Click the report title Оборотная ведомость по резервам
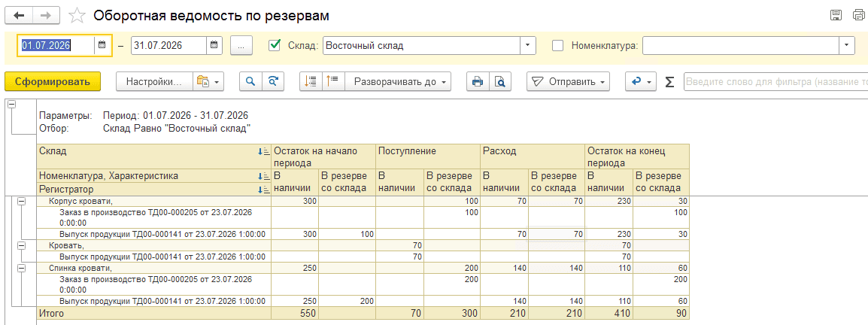 (x=211, y=16)
